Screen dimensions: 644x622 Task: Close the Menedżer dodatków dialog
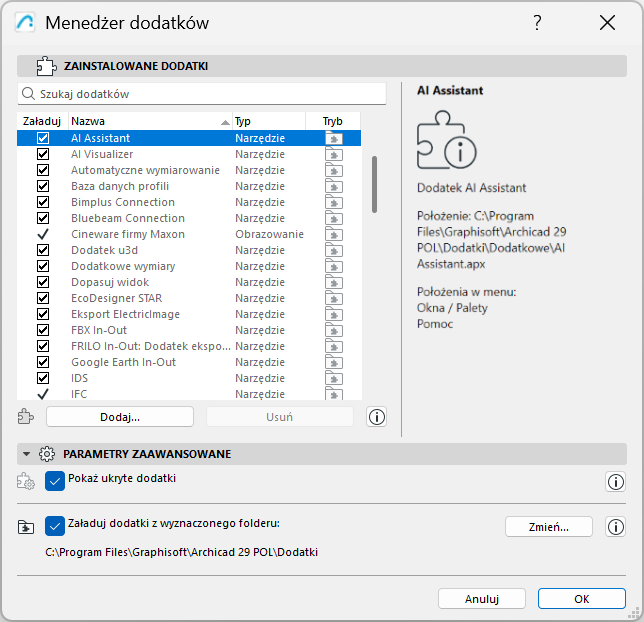pos(607,23)
